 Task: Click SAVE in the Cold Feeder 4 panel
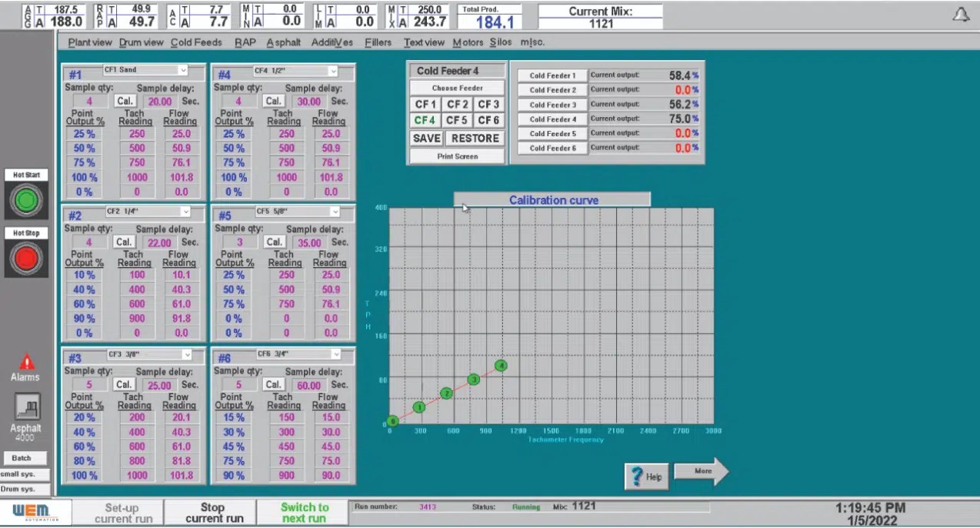(426, 139)
